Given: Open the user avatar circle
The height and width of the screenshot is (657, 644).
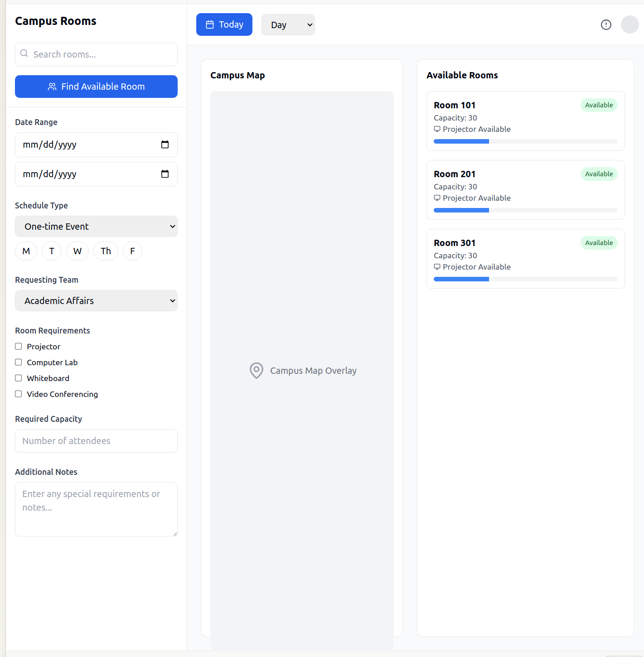Looking at the screenshot, I should click(x=629, y=25).
